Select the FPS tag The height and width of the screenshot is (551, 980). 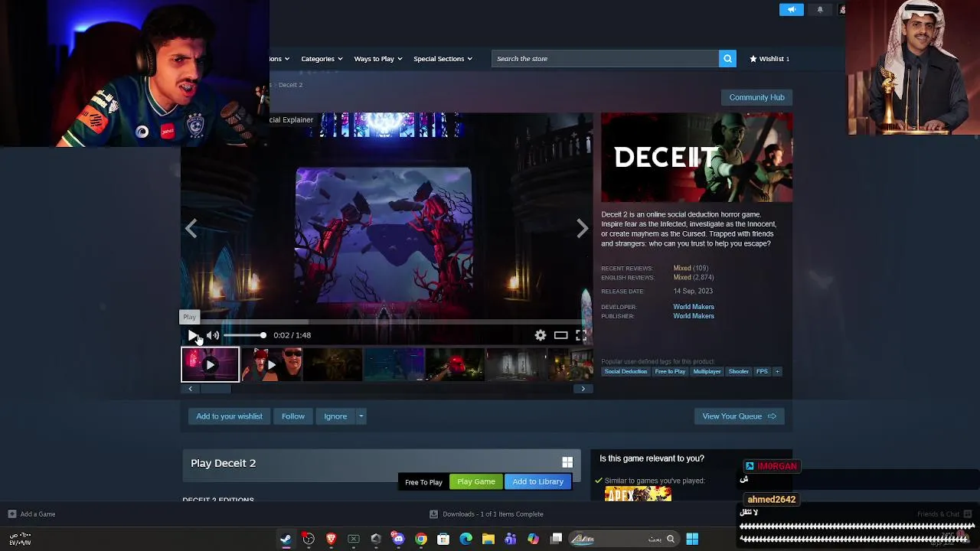(x=762, y=371)
